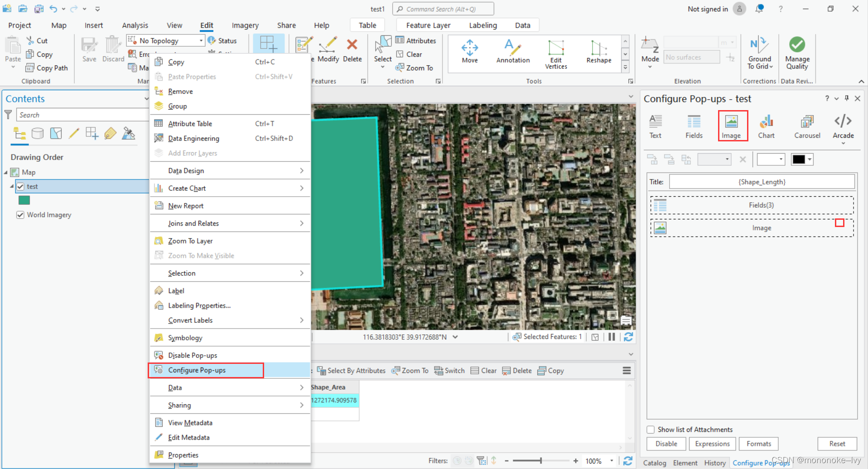Add a Chart element to pop-up
Screen dimensions: 868x469
point(766,126)
